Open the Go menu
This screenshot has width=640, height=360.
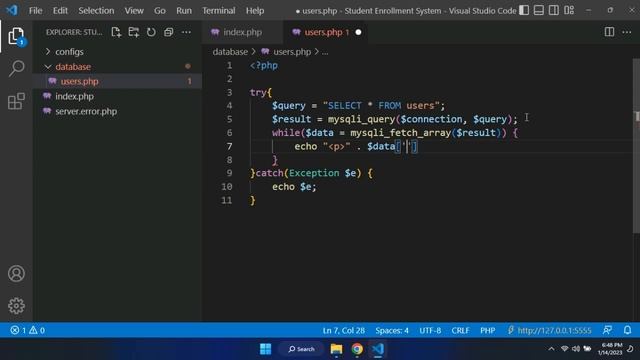(160, 11)
